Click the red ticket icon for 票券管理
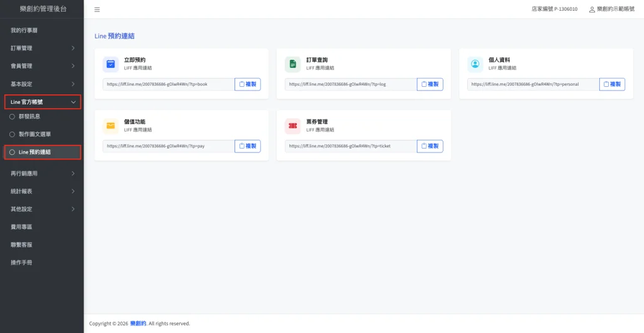The image size is (644, 333). [x=292, y=126]
